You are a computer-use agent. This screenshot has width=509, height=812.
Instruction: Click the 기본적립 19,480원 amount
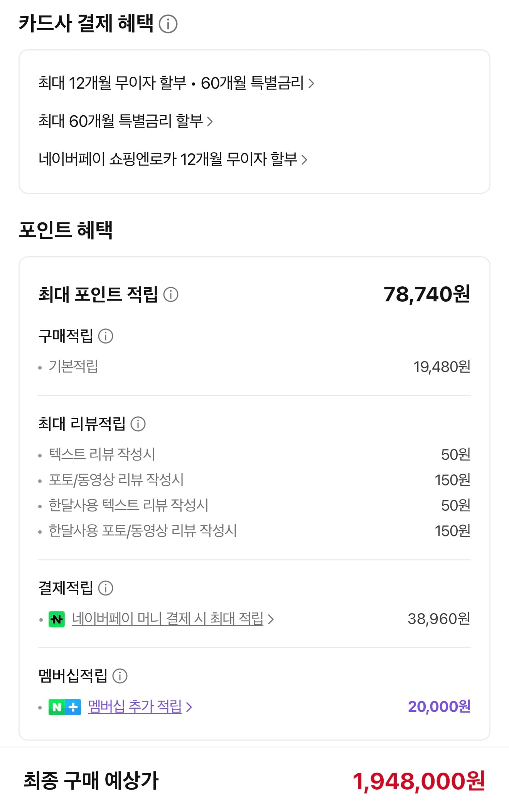[x=443, y=368]
